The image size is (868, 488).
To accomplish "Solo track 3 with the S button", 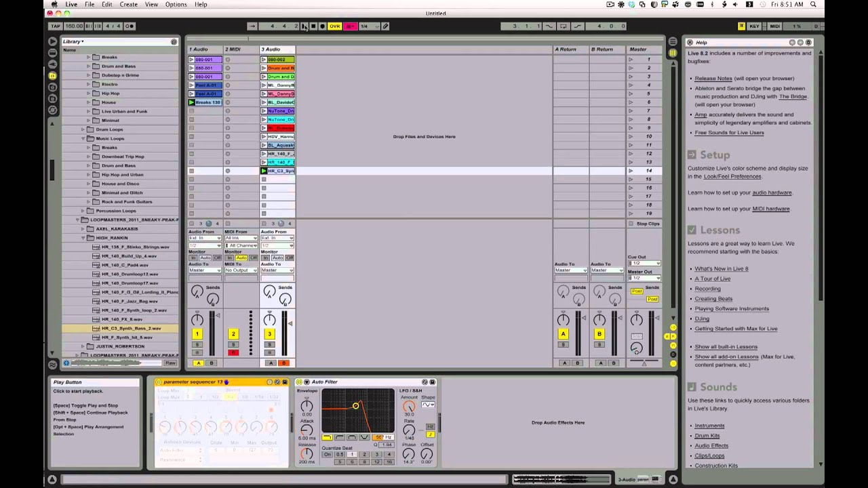I will pyautogui.click(x=269, y=345).
